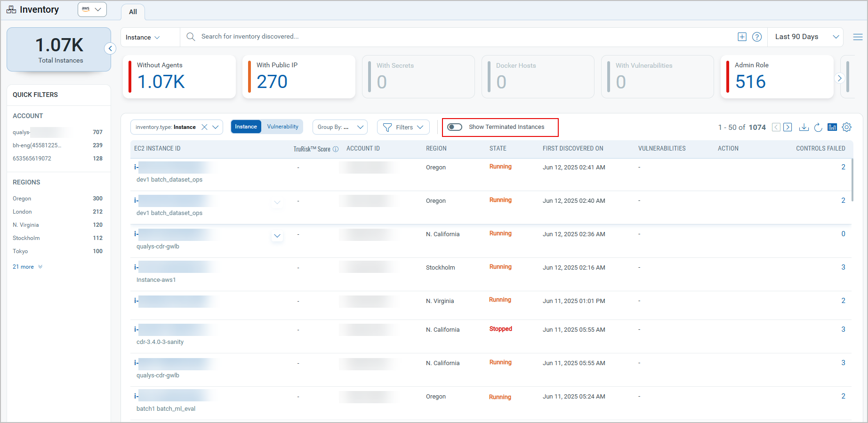Viewport: 868px width, 423px height.
Task: Open the hamburger menu icon
Action: (x=858, y=37)
